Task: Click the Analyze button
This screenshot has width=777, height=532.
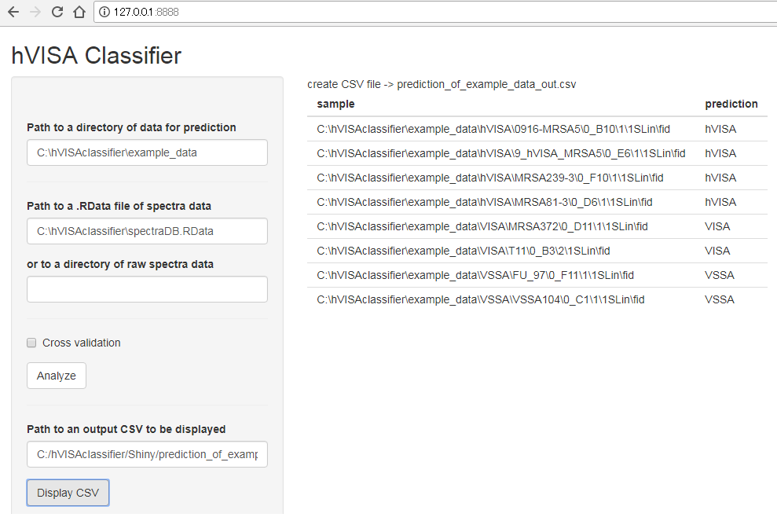Action: [56, 375]
